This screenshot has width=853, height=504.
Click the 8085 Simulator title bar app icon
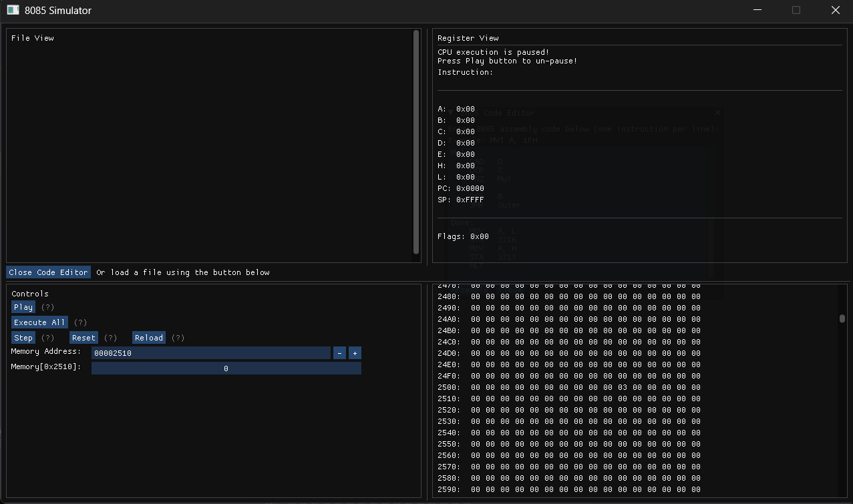(x=13, y=10)
